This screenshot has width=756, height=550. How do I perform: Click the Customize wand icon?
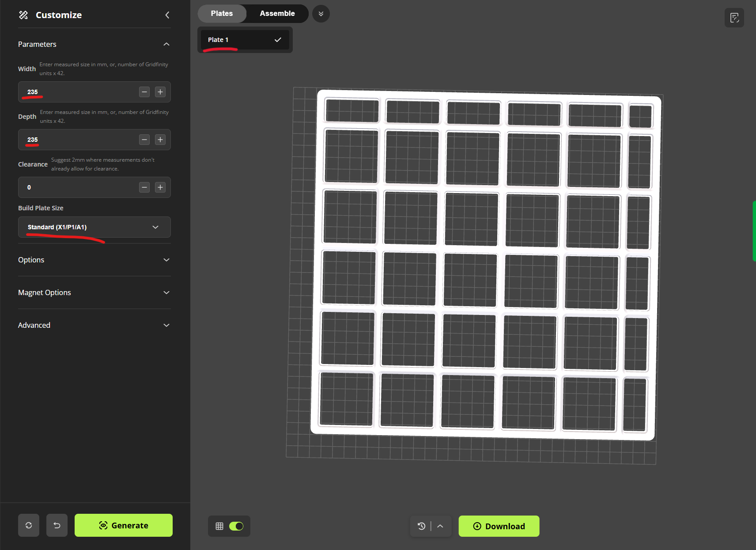tap(23, 15)
